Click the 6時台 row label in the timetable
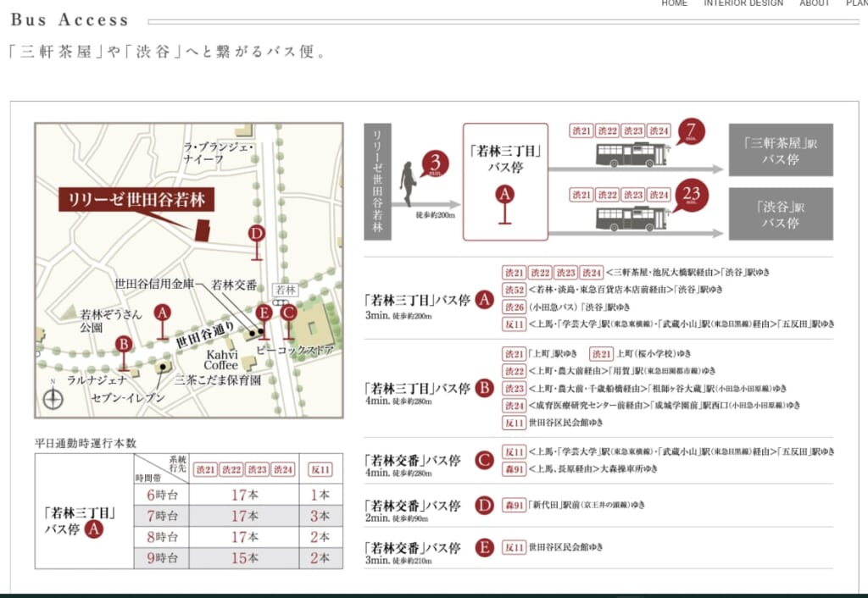 coord(162,496)
